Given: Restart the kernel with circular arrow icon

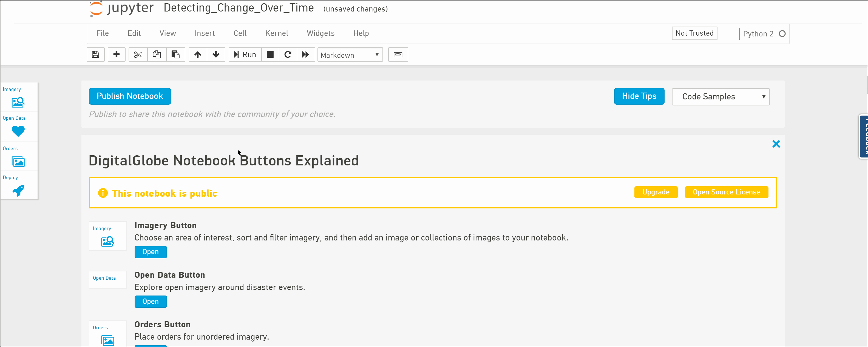Looking at the screenshot, I should click(288, 55).
